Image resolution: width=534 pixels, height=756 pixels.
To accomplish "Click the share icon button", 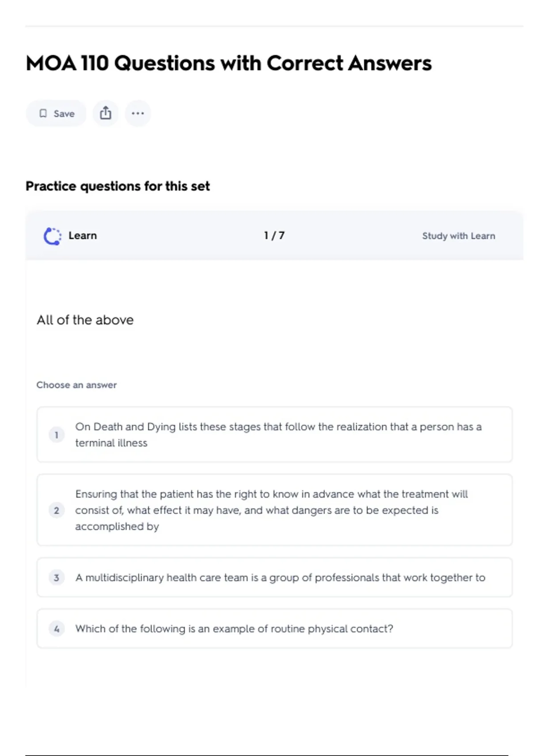I will click(105, 113).
